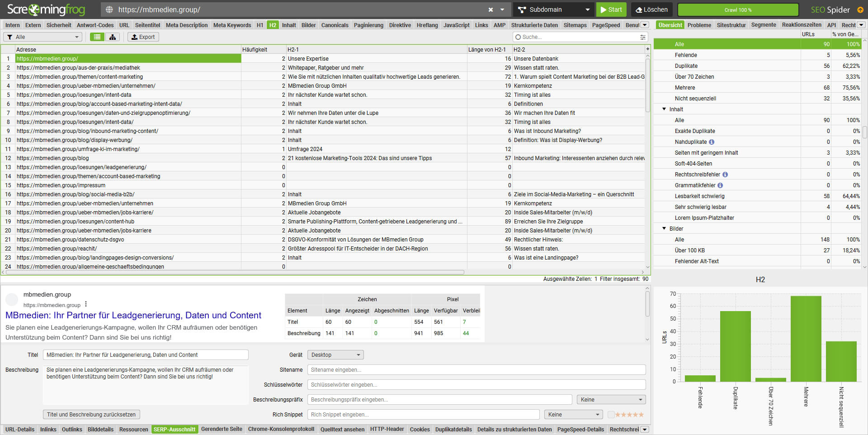The width and height of the screenshot is (868, 435).
Task: Switch to tree view icon
Action: [113, 37]
